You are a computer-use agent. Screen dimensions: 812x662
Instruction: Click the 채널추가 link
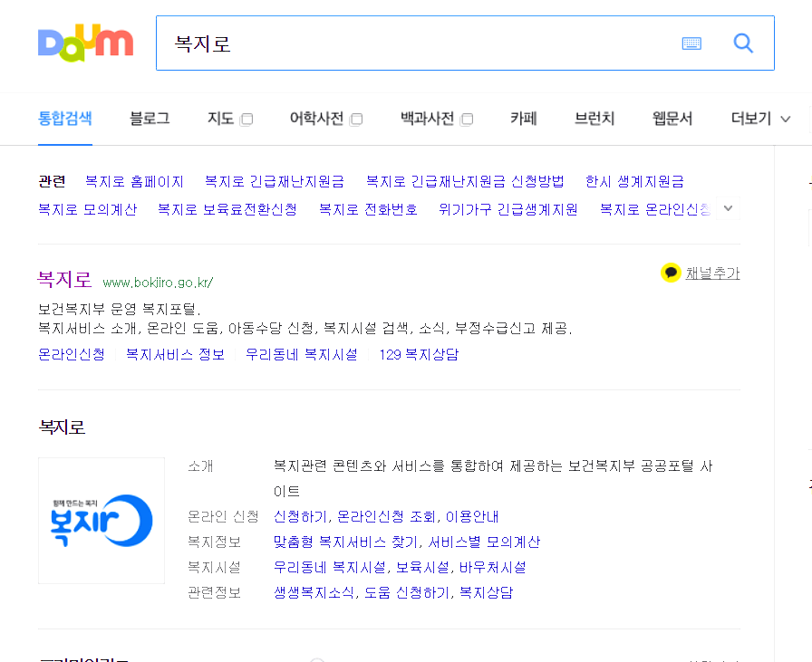(x=712, y=273)
